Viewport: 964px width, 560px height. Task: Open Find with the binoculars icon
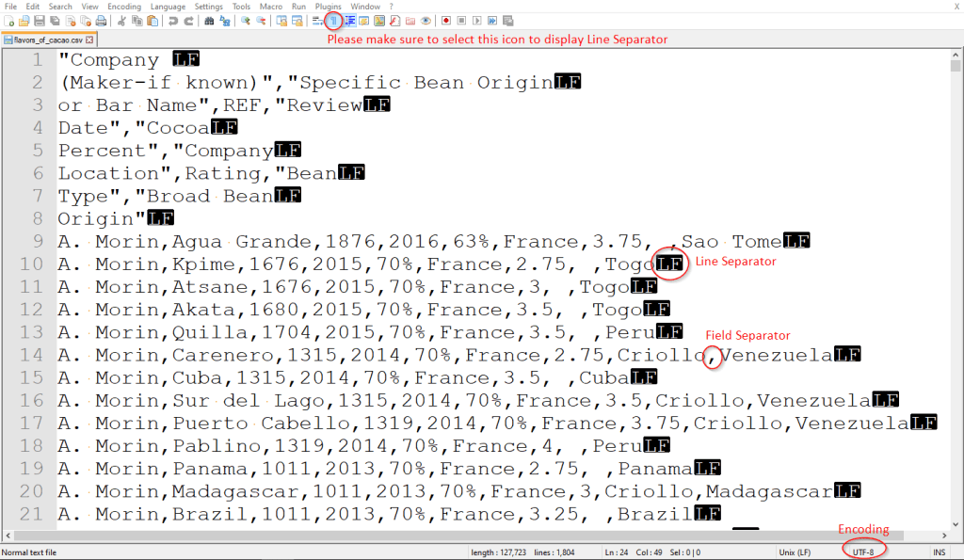210,20
